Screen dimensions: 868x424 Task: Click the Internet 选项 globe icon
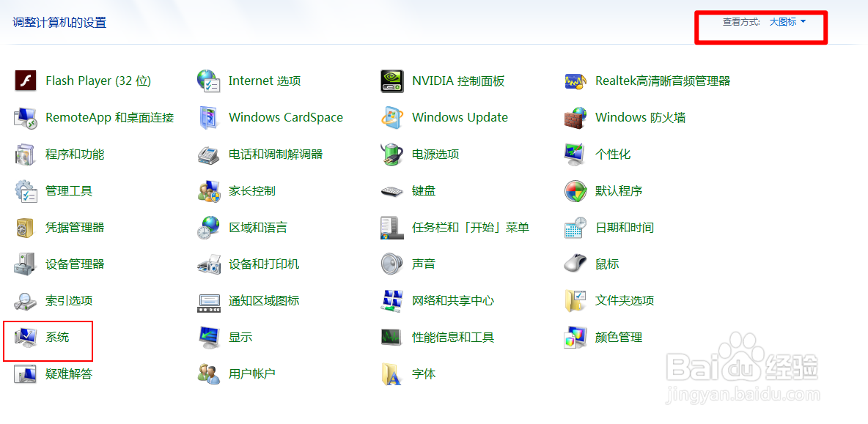click(x=209, y=81)
